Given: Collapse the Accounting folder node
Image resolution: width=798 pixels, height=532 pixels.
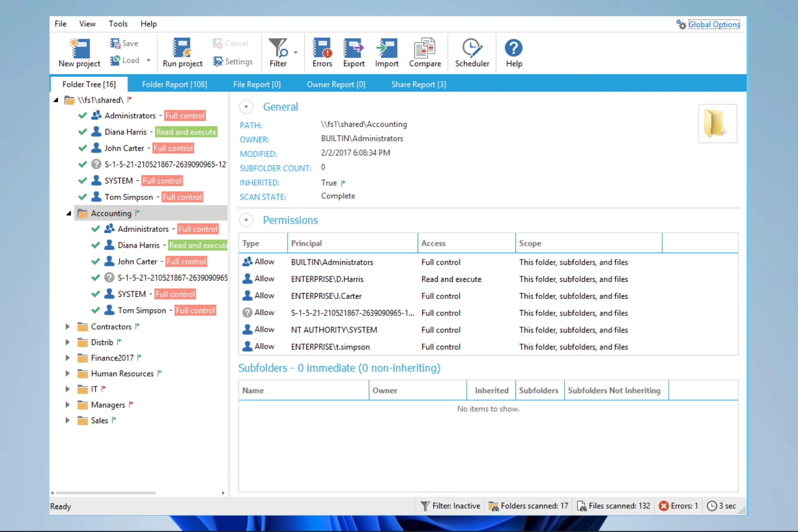Looking at the screenshot, I should click(69, 213).
